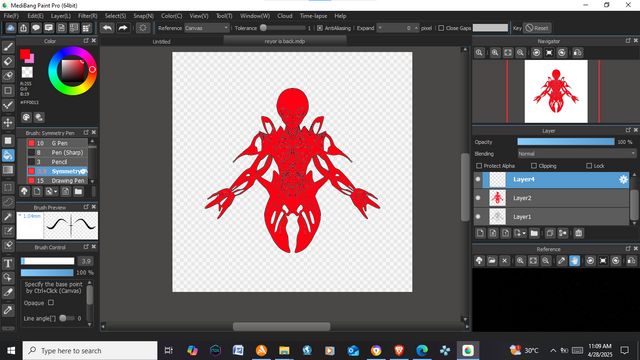Open File Explorer from the taskbar
Viewport: 640px width, 360px height.
pyautogui.click(x=284, y=350)
